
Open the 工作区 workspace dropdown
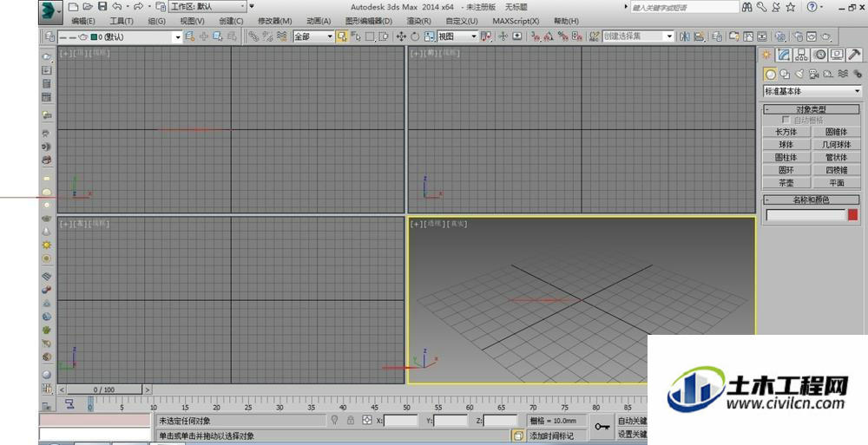(x=207, y=7)
